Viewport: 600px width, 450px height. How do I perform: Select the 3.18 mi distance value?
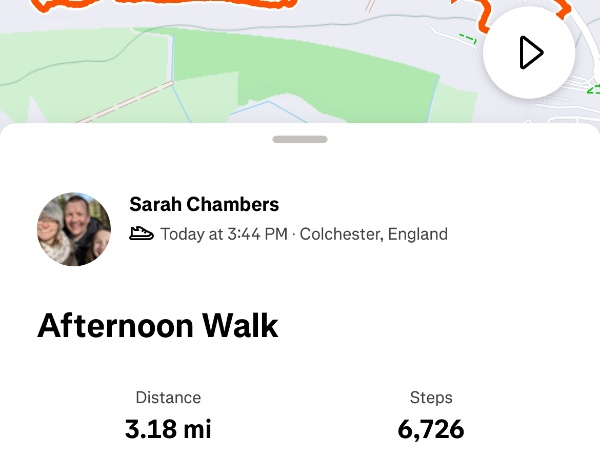coord(168,429)
